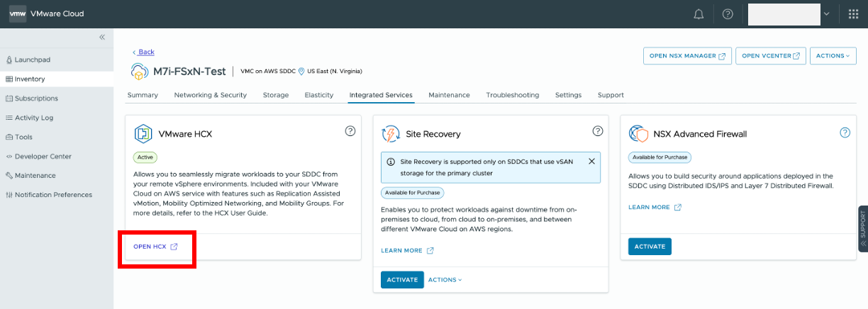Image resolution: width=868 pixels, height=309 pixels.
Task: Click the help question mark in header
Action: click(x=728, y=14)
